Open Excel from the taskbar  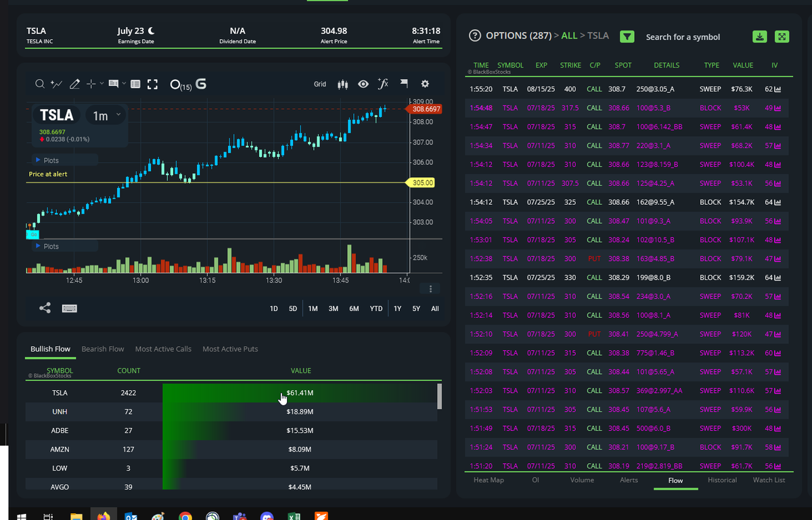(294, 516)
